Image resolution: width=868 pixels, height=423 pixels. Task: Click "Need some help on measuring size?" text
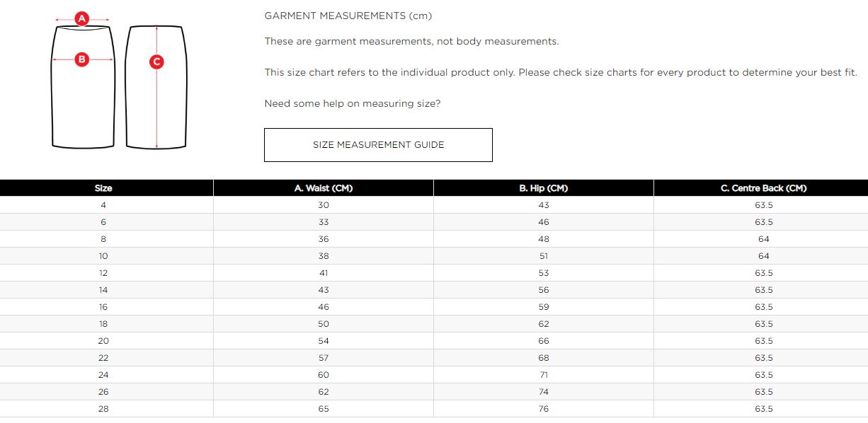(353, 104)
